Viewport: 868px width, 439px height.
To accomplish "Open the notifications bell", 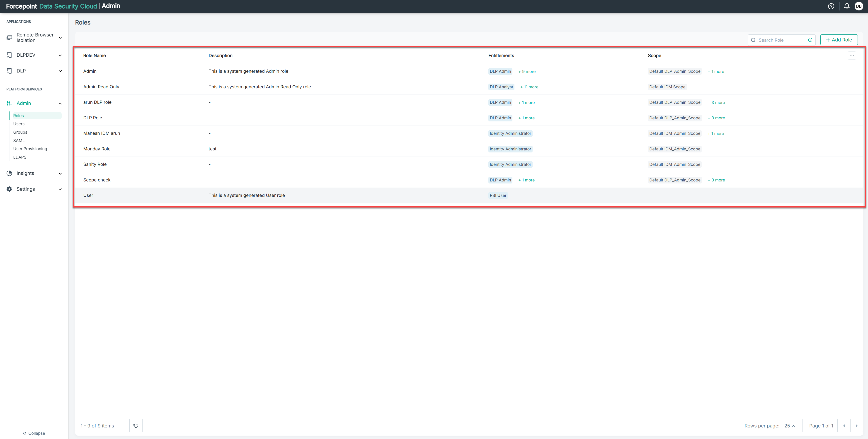I will pos(846,6).
